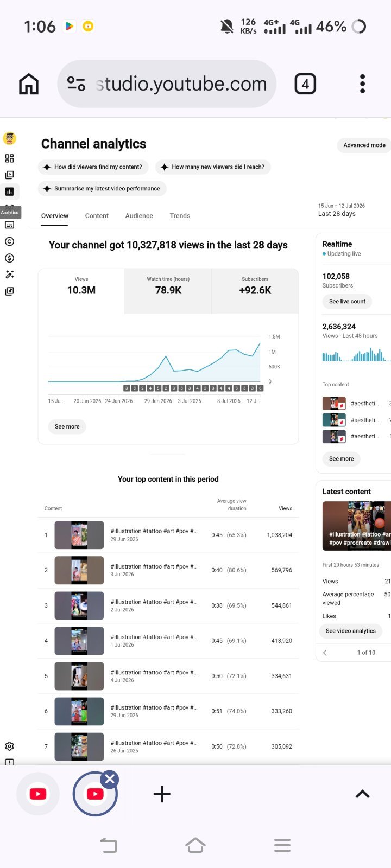Open the Customisation magic wand sidebar icon

9,275
